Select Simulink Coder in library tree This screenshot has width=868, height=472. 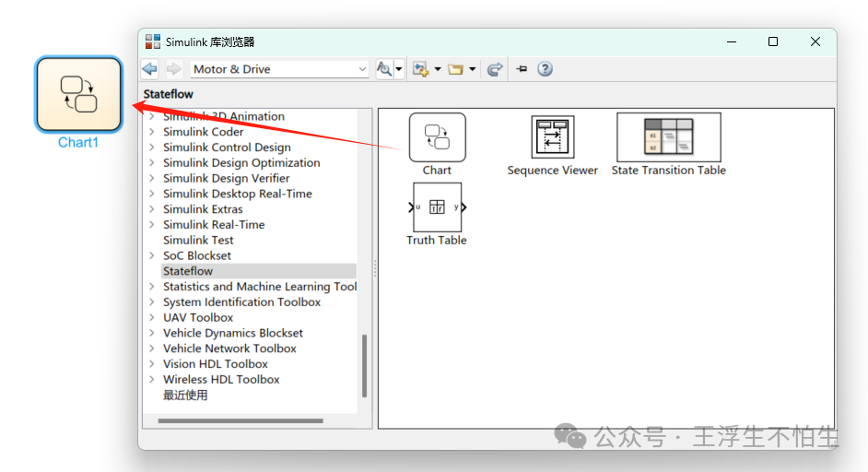pos(203,132)
